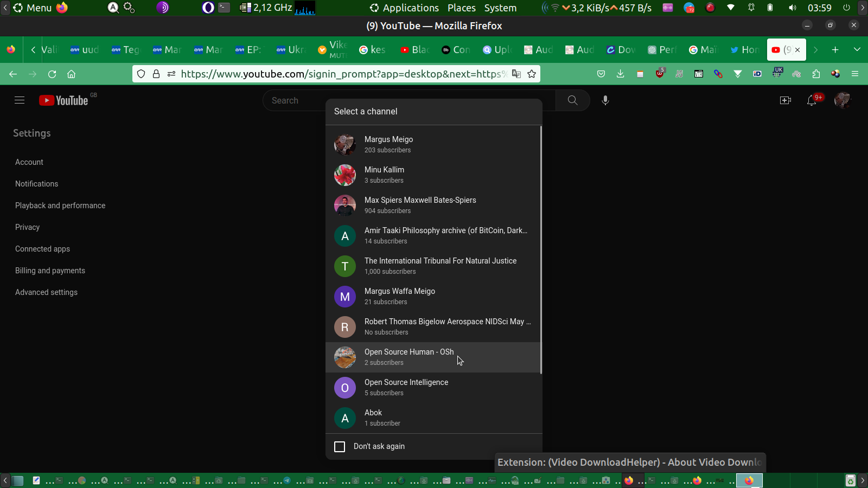Open Notifications settings
Screen dimensions: 868x488
click(36, 184)
